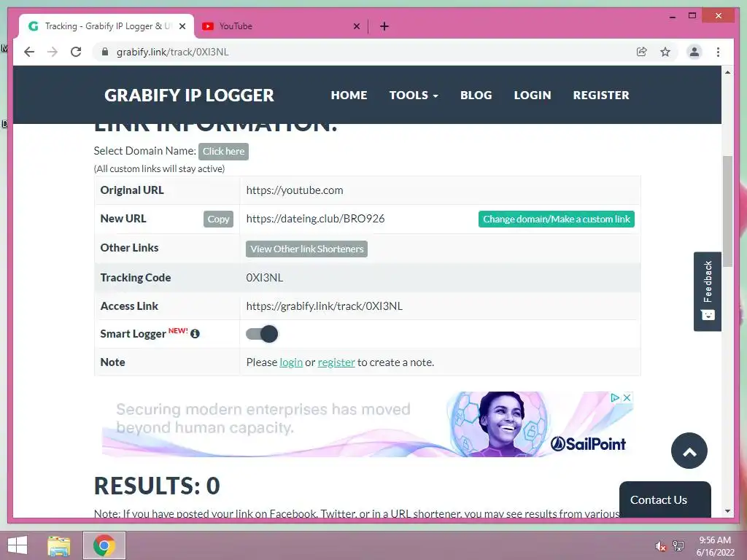Click LOGIN in the navigation bar
747x560 pixels.
point(532,96)
